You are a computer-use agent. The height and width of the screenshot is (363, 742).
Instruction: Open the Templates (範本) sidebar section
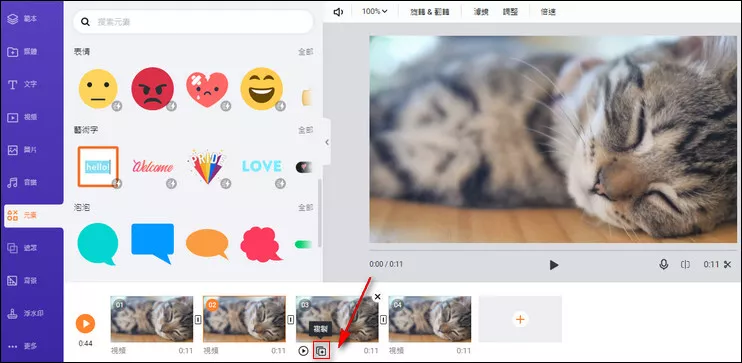[x=22, y=19]
